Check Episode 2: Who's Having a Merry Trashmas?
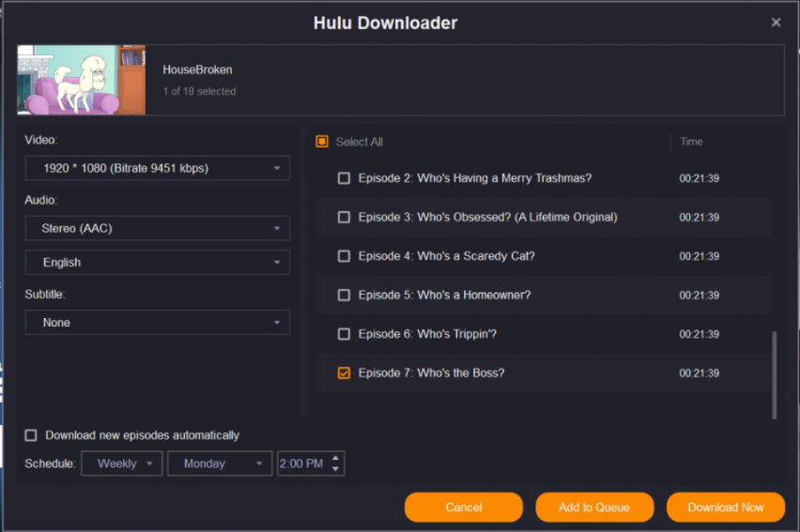Screen dimensions: 800x532 (344, 178)
